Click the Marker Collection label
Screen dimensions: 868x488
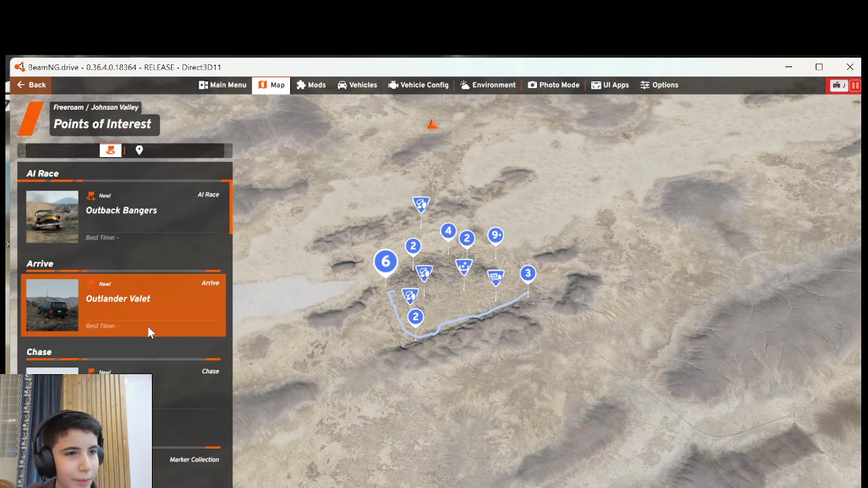[194, 460]
